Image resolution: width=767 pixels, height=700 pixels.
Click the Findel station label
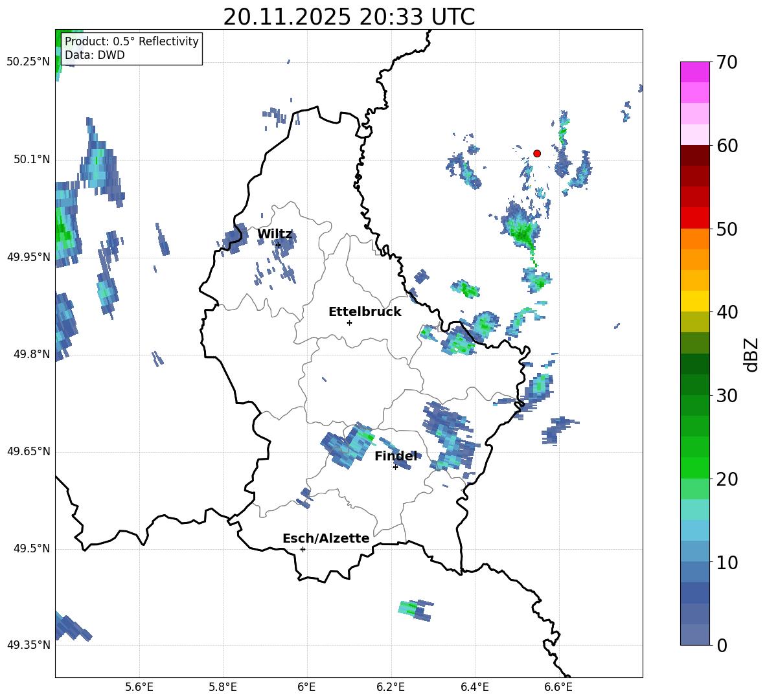pos(396,456)
